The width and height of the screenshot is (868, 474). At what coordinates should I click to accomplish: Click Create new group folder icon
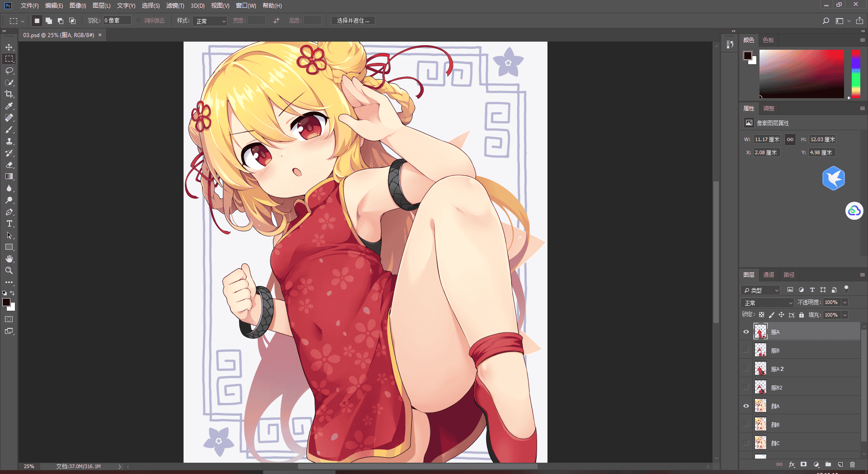828,465
